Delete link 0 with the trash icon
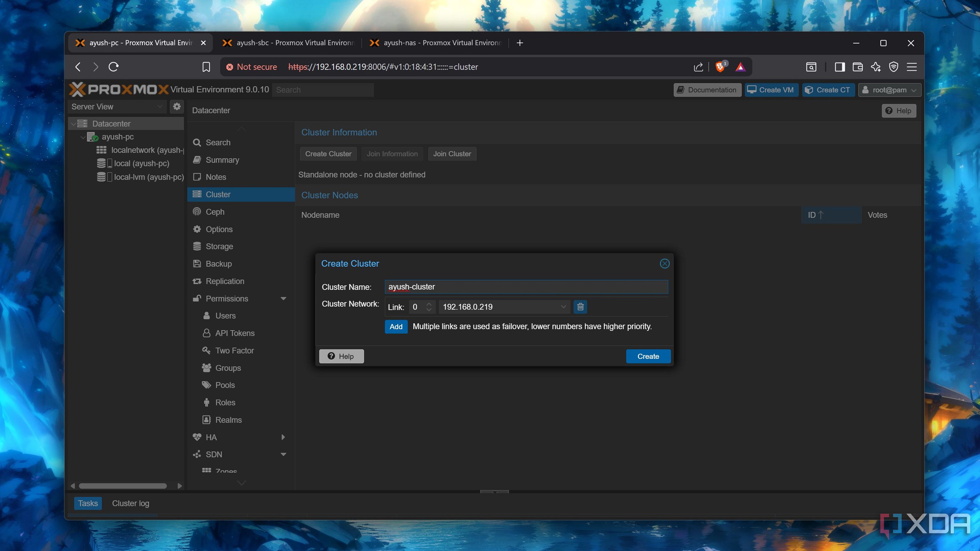The height and width of the screenshot is (551, 980). (x=580, y=307)
